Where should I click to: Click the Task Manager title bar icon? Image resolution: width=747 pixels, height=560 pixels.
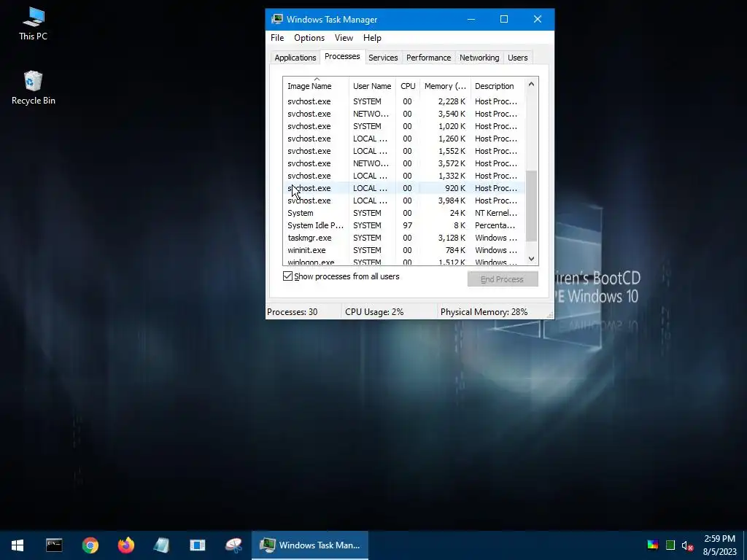tap(276, 20)
